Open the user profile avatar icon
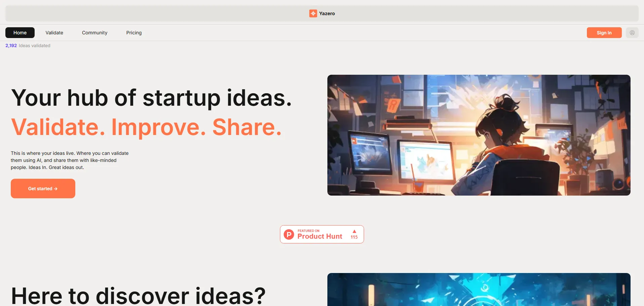 tap(632, 33)
